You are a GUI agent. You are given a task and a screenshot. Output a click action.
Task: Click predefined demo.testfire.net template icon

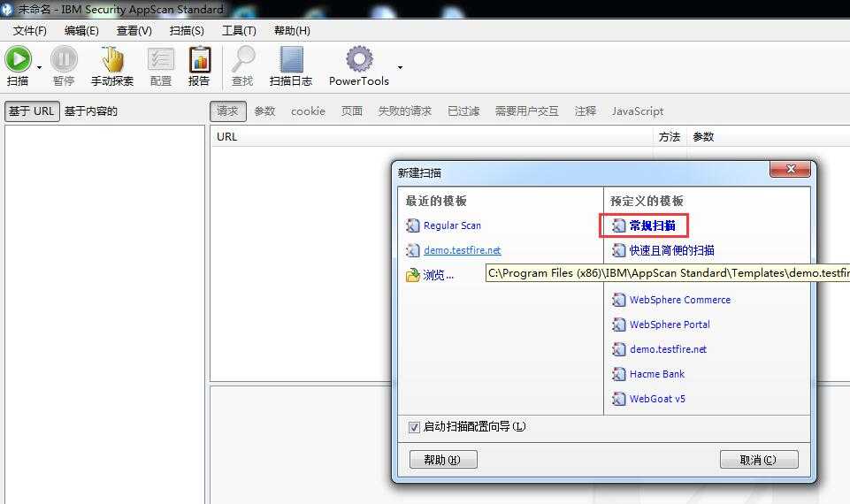tap(619, 349)
